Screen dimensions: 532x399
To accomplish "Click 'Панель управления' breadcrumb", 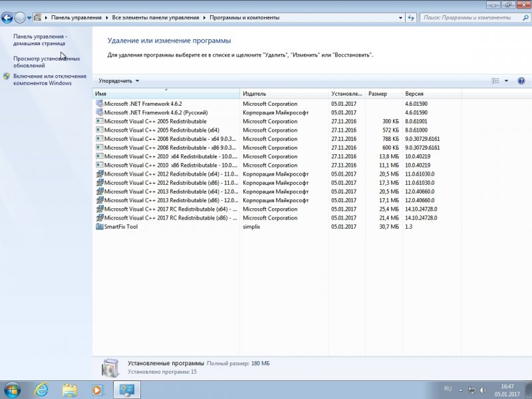I will pos(76,18).
